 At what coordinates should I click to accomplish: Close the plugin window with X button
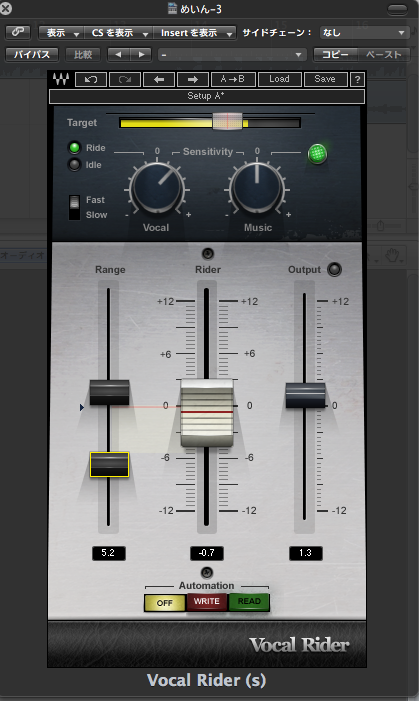[x=6, y=8]
